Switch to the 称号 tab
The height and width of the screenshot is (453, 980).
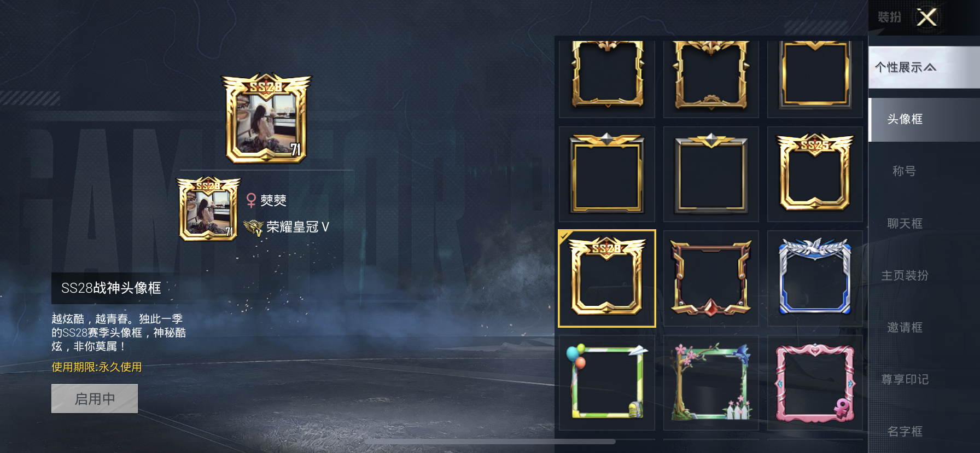[904, 171]
